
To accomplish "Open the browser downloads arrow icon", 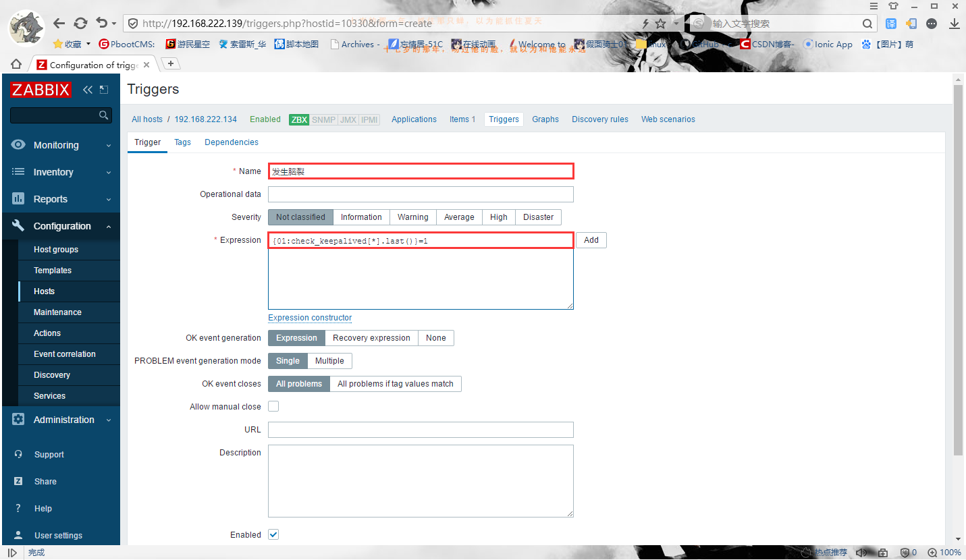I will 955,24.
